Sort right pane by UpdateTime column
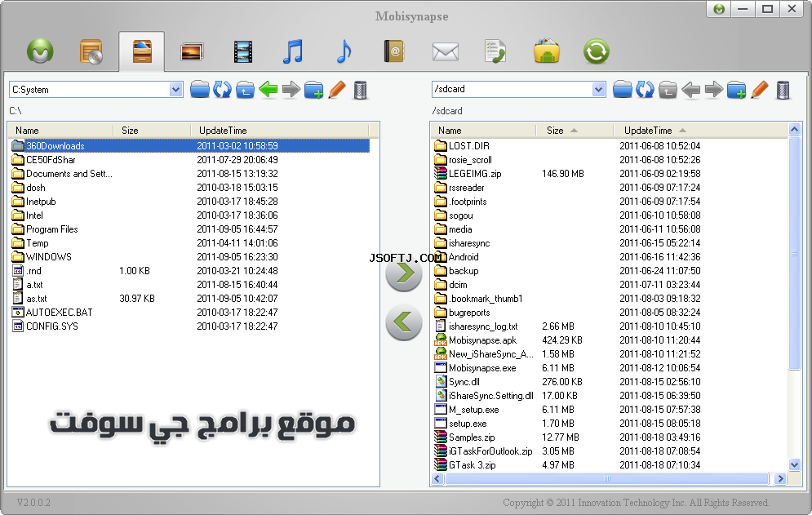Image resolution: width=812 pixels, height=515 pixels. pos(699,131)
